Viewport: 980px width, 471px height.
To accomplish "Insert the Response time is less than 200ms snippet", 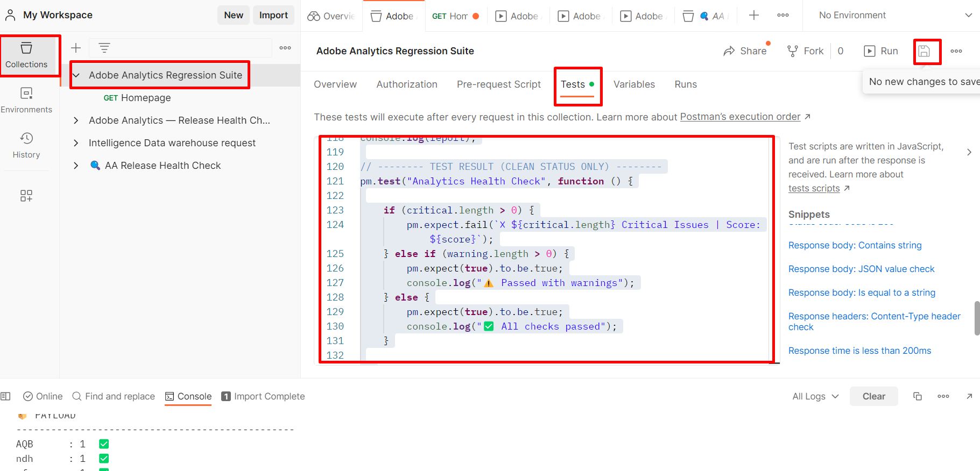I will pyautogui.click(x=859, y=351).
